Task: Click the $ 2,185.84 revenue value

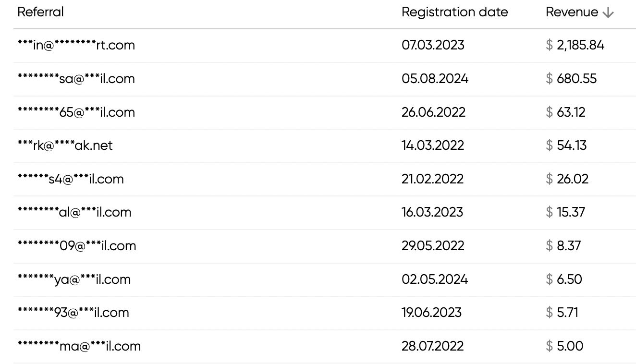Action: coord(575,45)
